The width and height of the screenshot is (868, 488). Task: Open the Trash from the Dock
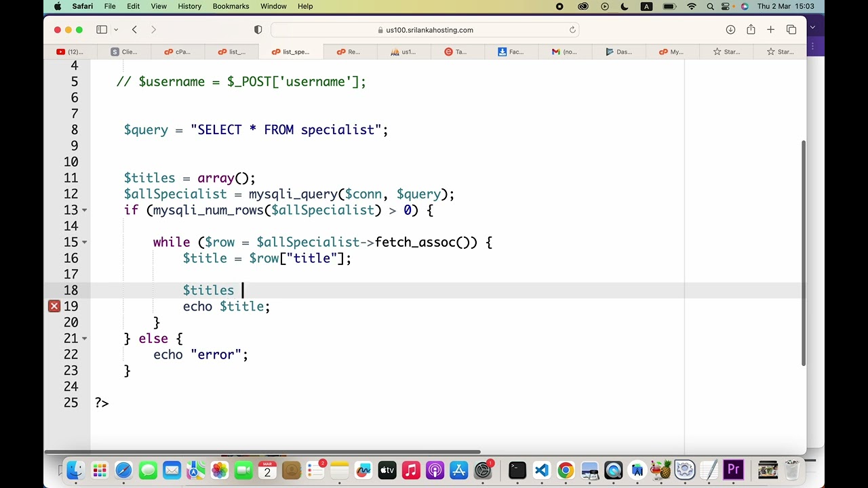(x=791, y=470)
